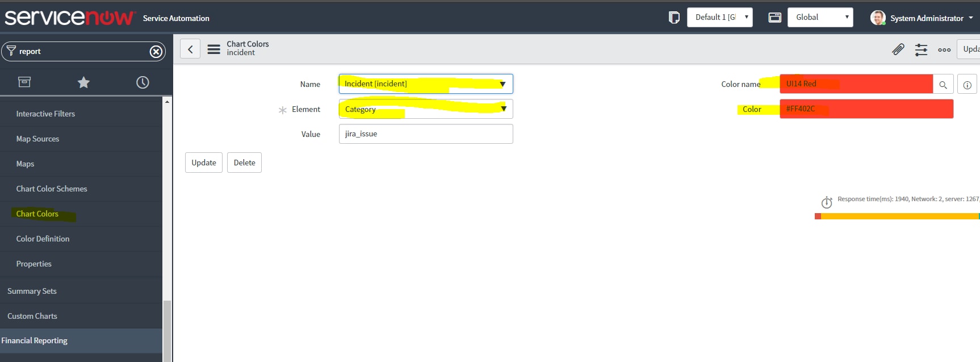
Task: Click the Color name lookup magnifier
Action: click(x=943, y=85)
